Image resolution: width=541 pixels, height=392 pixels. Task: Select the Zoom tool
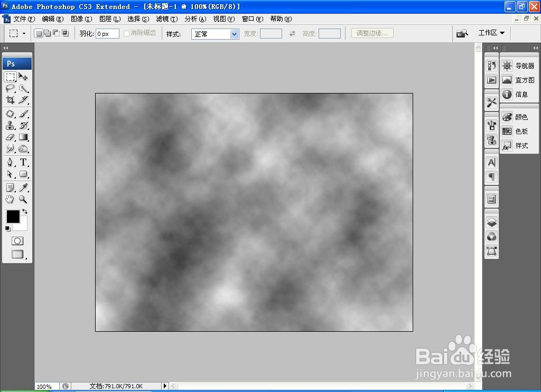point(23,199)
